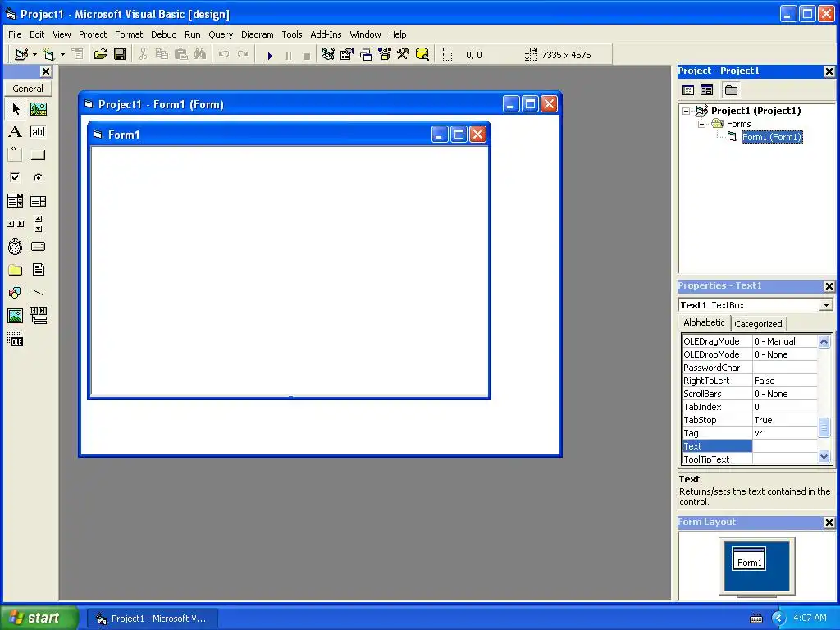Open Project Explorer from the toolbar
Image resolution: width=840 pixels, height=630 pixels.
pos(328,54)
